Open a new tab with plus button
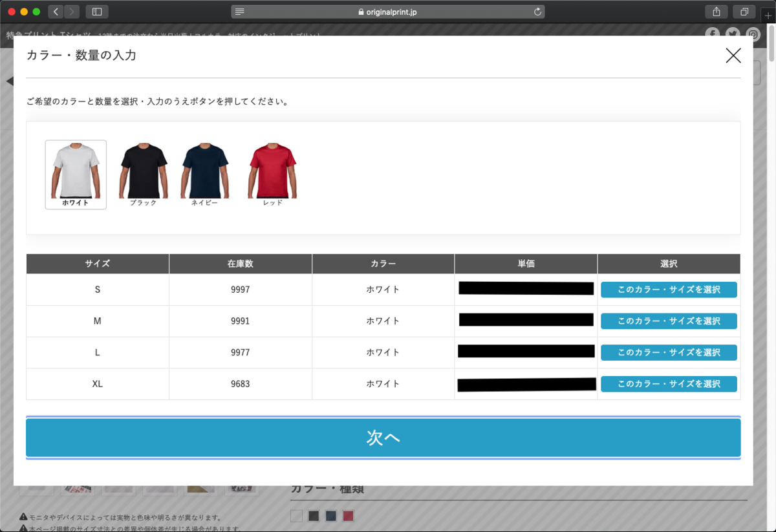Image resolution: width=776 pixels, height=532 pixels. pos(768,16)
